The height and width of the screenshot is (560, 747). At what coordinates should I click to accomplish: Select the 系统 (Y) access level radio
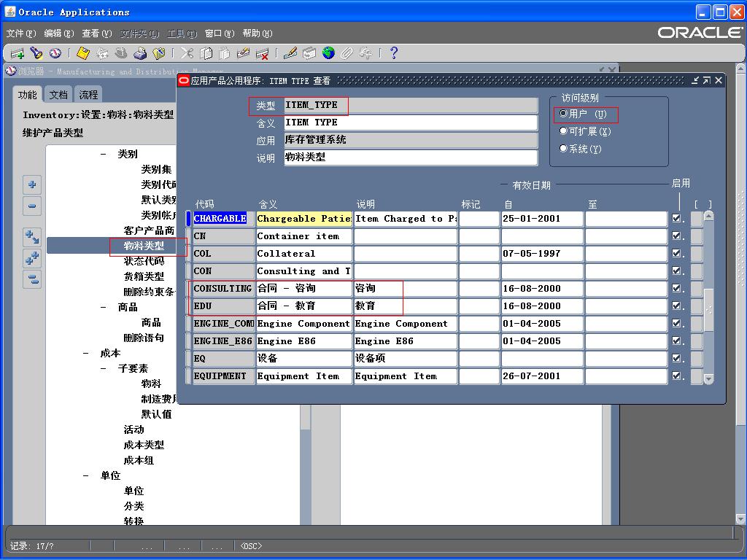tap(563, 149)
